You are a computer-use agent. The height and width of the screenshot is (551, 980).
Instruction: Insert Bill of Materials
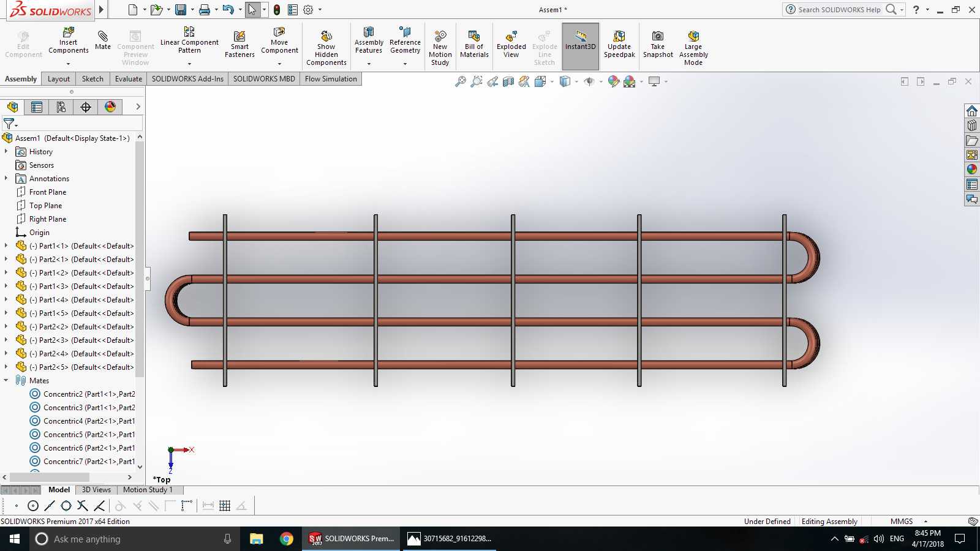(474, 44)
